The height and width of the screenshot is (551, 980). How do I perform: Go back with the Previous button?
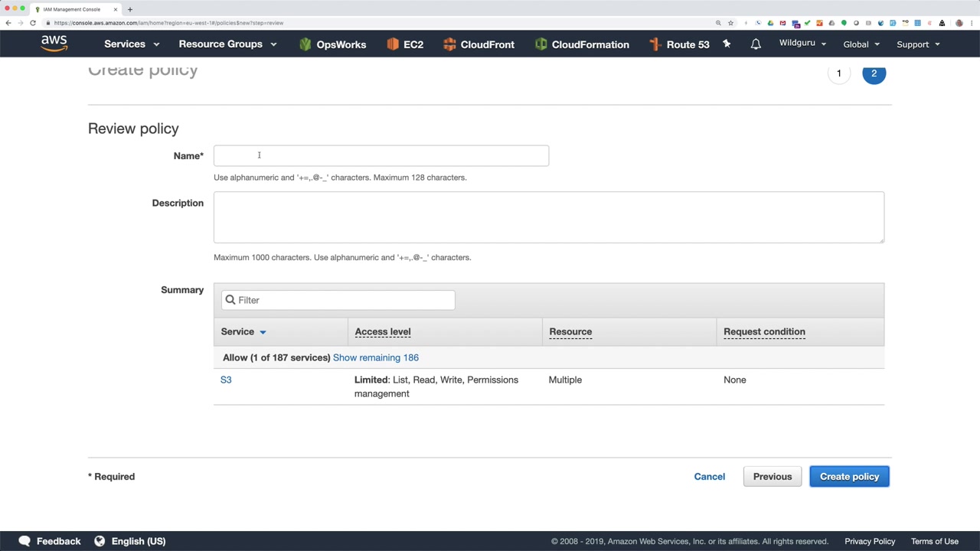point(772,477)
